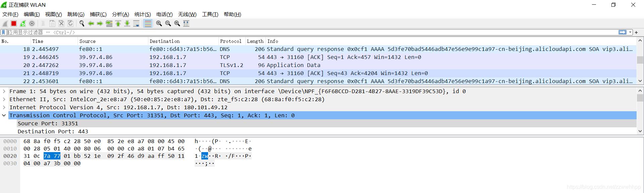Image resolution: width=644 pixels, height=193 pixels.
Task: Expand the Frame 1 tree item
Action: pyautogui.click(x=4, y=91)
